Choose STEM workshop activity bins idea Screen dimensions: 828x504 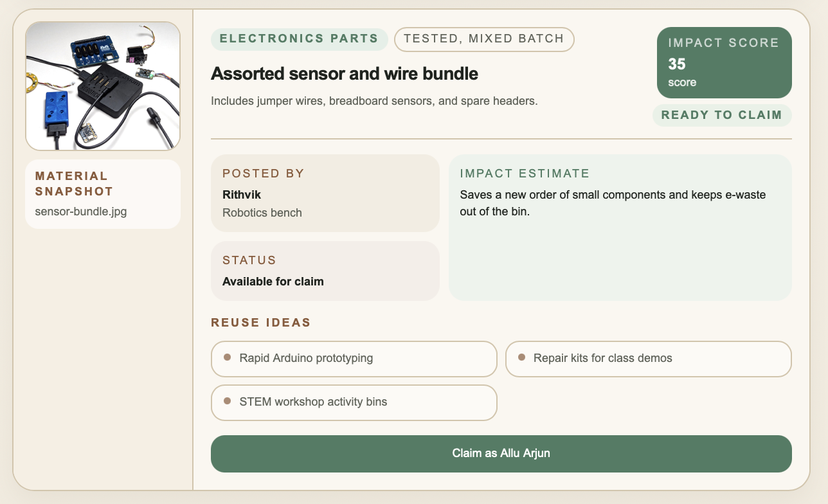coord(354,402)
